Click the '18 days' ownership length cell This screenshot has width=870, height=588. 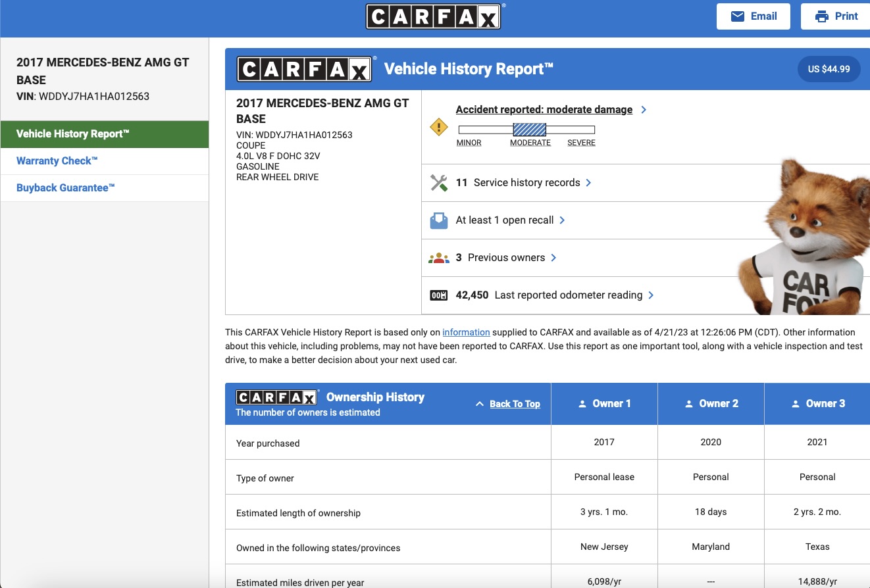711,512
